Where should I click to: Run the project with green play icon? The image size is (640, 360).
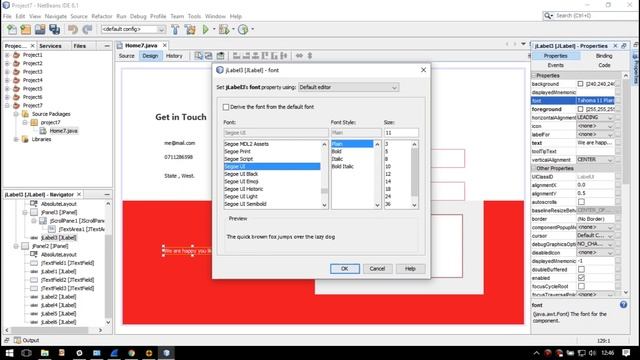(206, 29)
